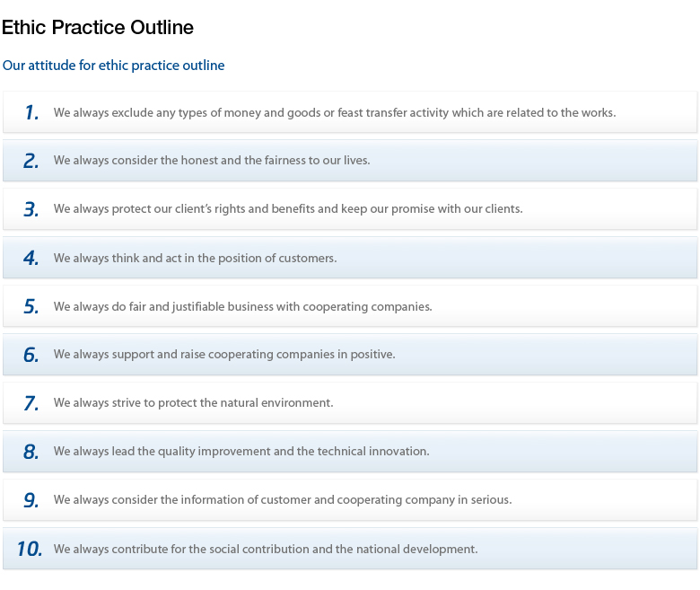
Task: Select the position of customers statement
Action: pos(195,258)
